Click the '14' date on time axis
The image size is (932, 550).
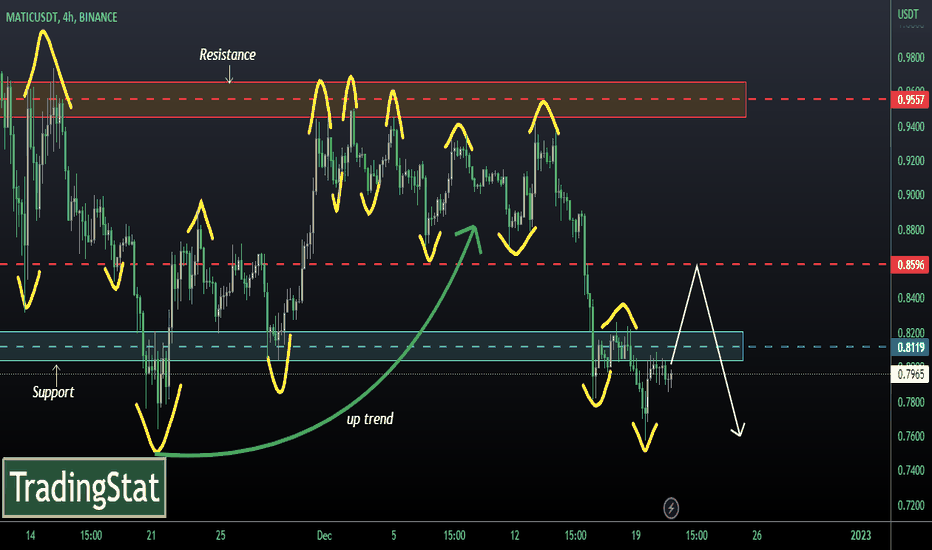(30, 535)
